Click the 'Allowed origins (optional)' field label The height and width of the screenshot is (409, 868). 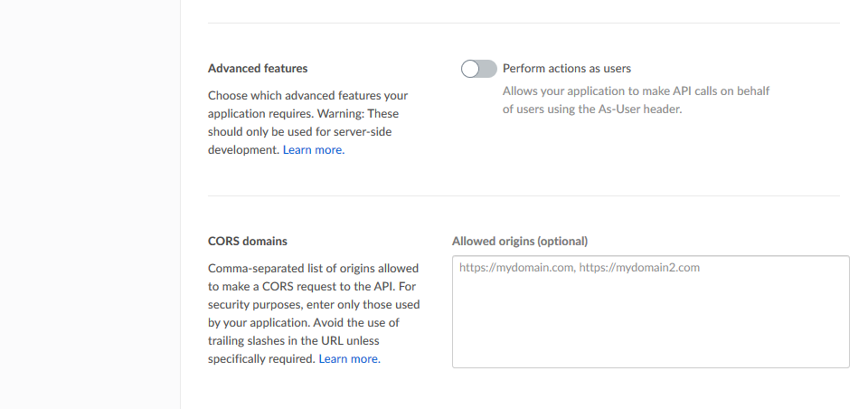click(520, 241)
